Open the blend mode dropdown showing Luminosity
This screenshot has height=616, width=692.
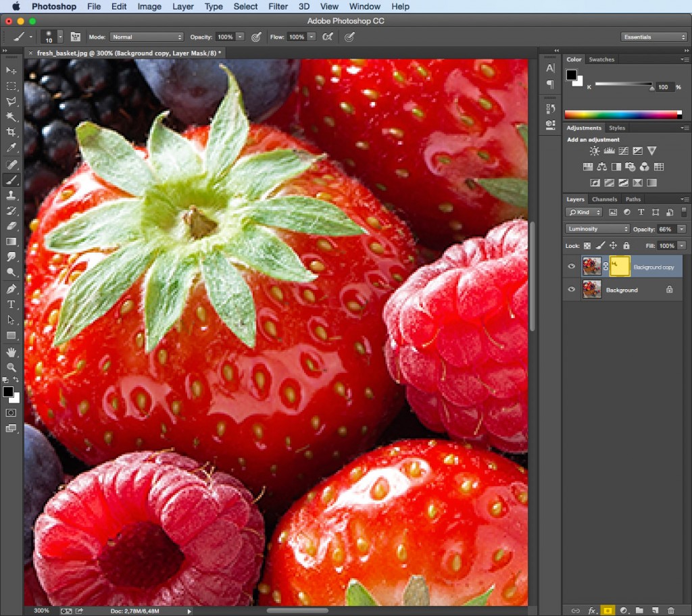pyautogui.click(x=597, y=228)
